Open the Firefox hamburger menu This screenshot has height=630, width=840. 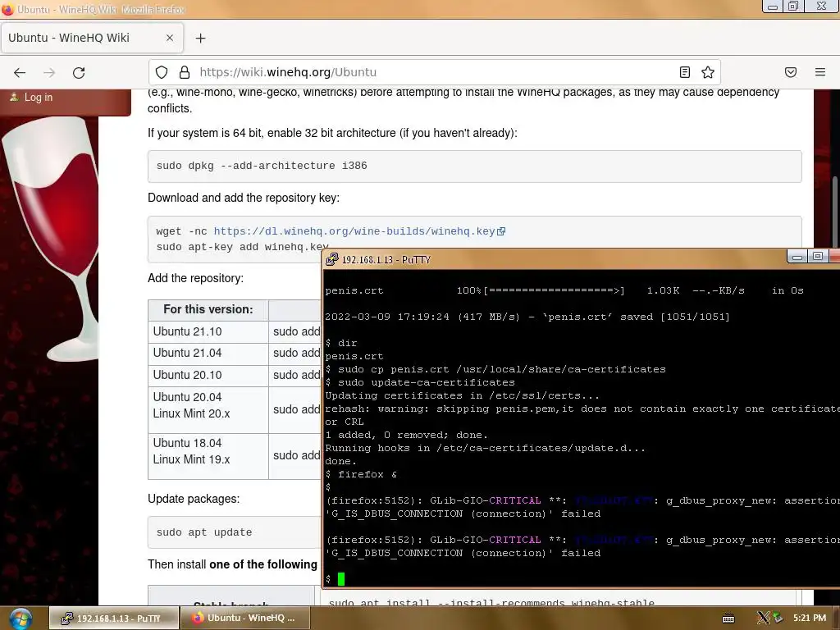(820, 72)
